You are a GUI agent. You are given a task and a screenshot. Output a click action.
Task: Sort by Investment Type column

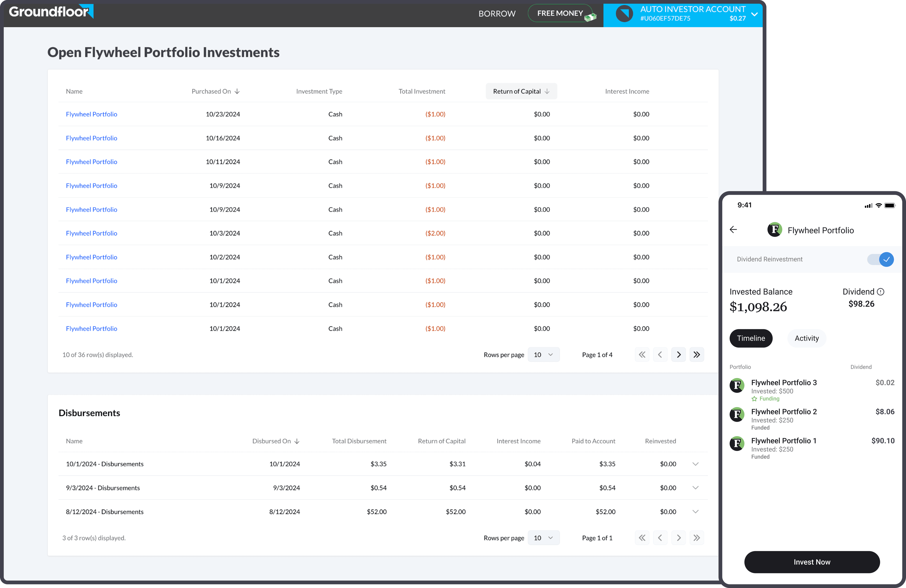coord(319,91)
